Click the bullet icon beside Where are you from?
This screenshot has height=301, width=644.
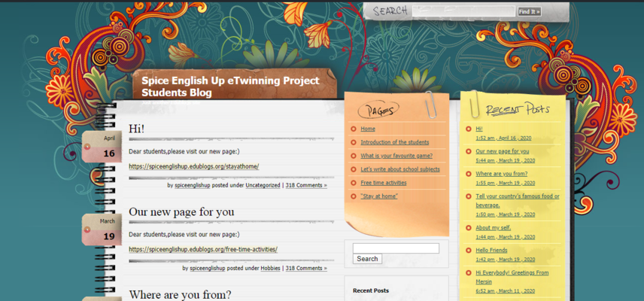469,174
